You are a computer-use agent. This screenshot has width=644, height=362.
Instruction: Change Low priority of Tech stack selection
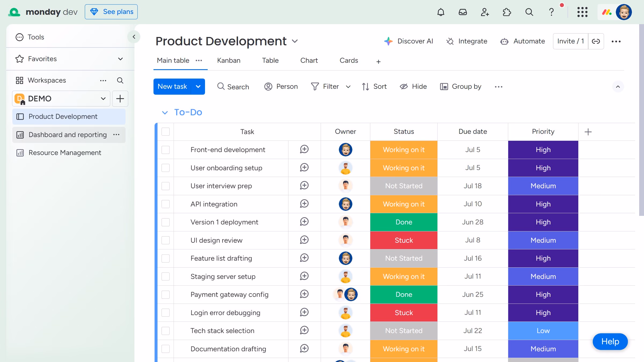(x=543, y=331)
